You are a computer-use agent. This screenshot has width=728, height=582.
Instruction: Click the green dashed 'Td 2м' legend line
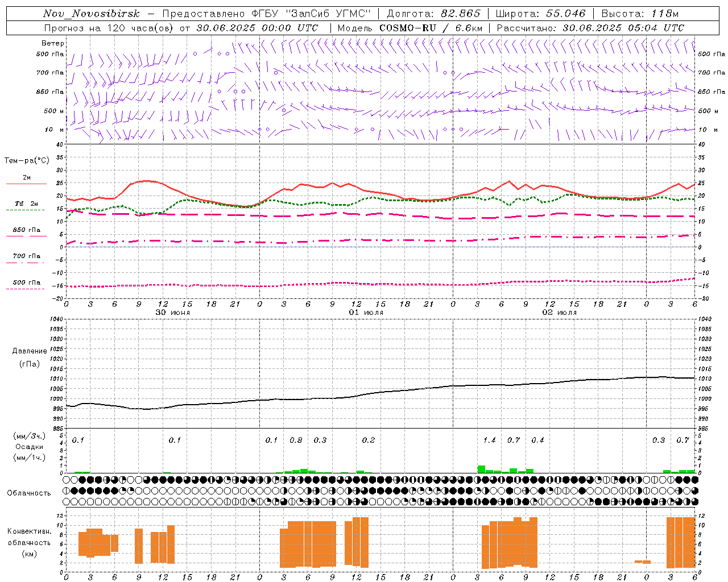click(x=25, y=210)
